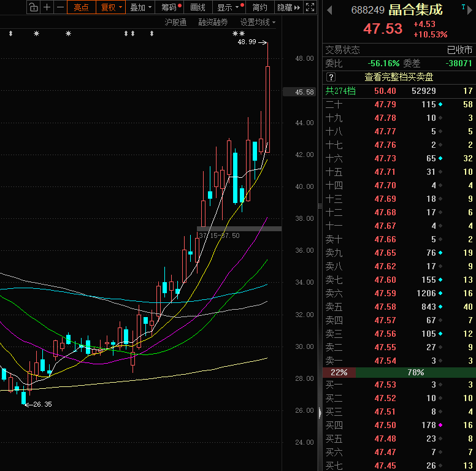Viewport: 476px width, 471px height.
Task: Click the 共274档 depth label
Action: pyautogui.click(x=340, y=91)
